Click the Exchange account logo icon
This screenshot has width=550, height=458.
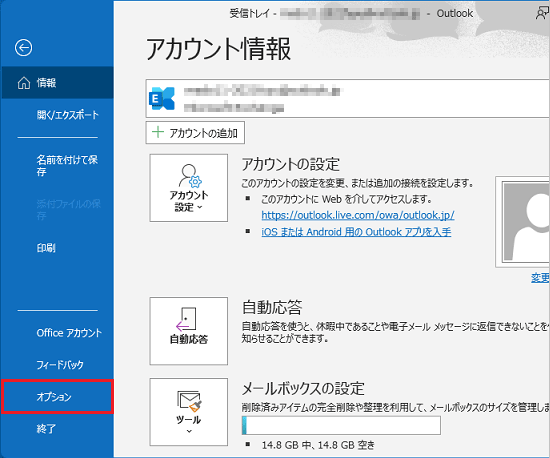pos(162,99)
